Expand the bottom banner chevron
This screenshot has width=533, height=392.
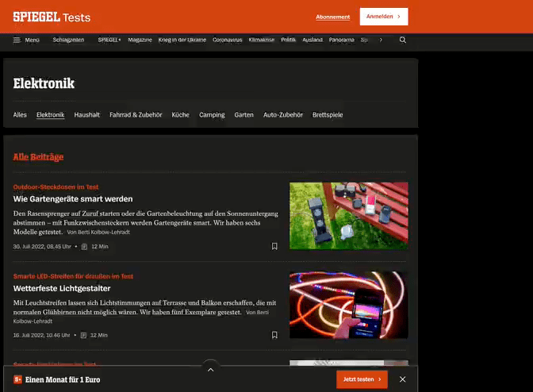pos(210,369)
